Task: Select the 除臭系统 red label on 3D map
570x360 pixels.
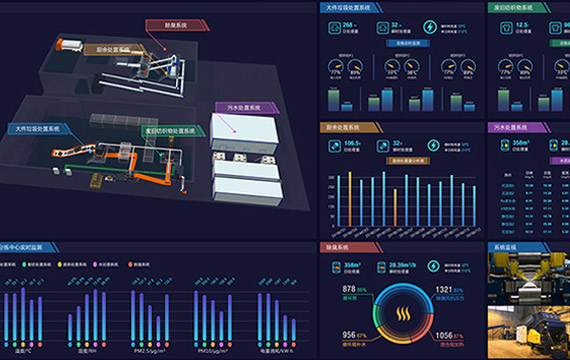Action: tap(177, 25)
